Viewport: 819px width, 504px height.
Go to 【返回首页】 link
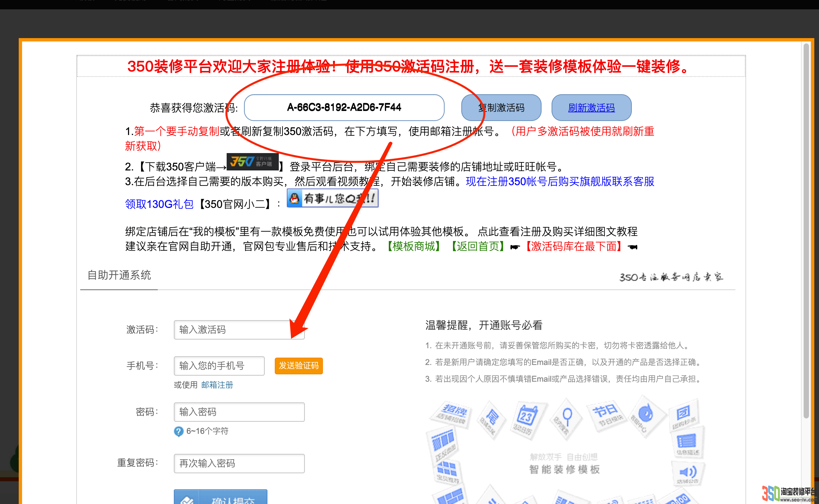click(x=478, y=246)
